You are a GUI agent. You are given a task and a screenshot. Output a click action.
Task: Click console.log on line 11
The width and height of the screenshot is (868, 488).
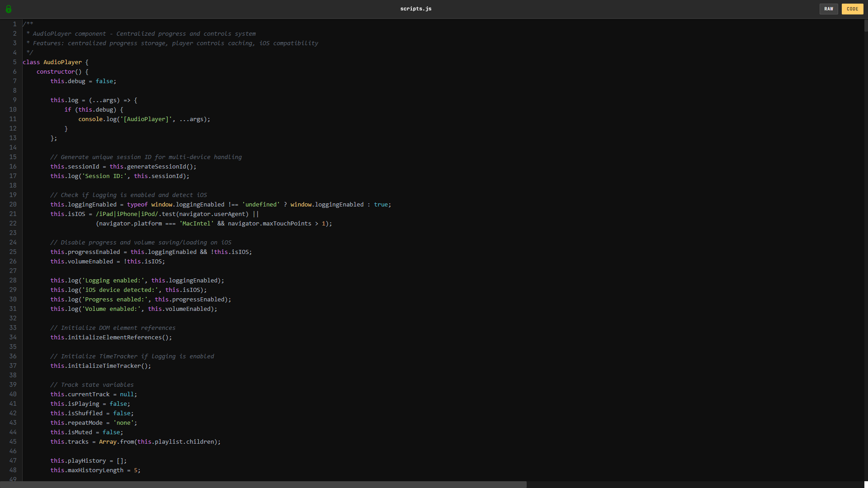point(97,119)
